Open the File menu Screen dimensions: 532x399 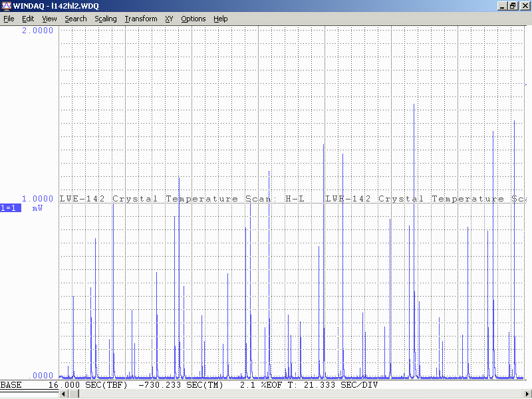[9, 19]
